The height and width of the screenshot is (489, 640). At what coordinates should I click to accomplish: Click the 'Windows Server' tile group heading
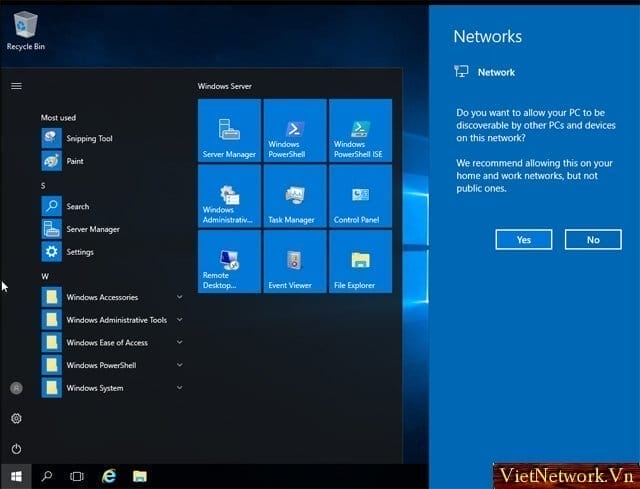225,86
